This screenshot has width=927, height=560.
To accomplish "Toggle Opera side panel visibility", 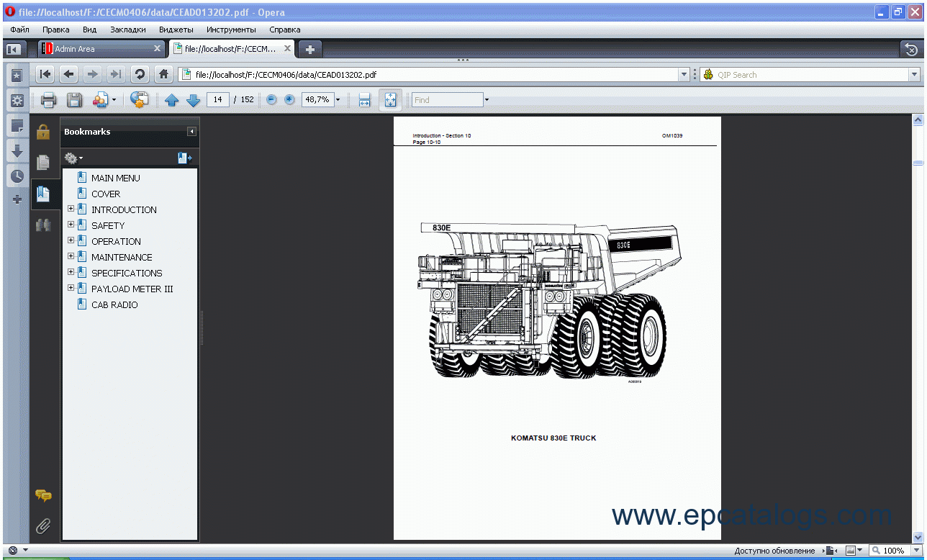I will click(13, 49).
